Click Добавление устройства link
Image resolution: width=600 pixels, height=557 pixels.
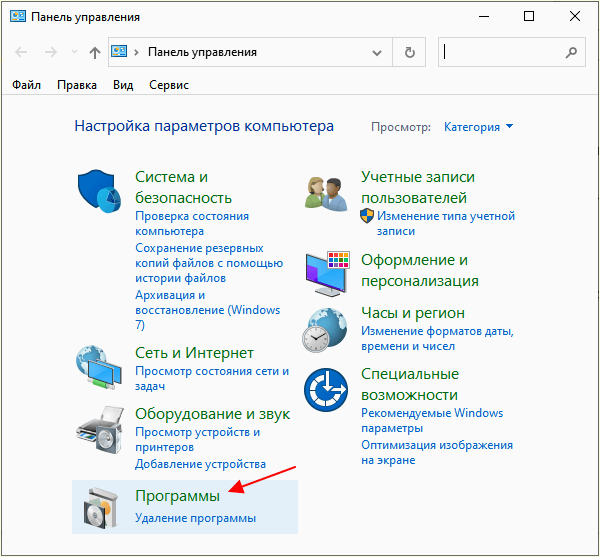pos(201,464)
